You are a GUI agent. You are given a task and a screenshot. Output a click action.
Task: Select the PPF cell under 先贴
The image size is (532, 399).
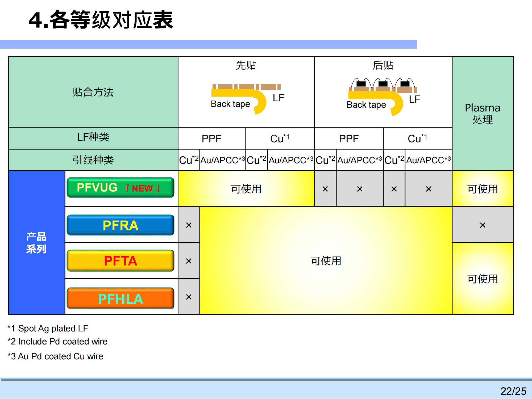click(212, 139)
